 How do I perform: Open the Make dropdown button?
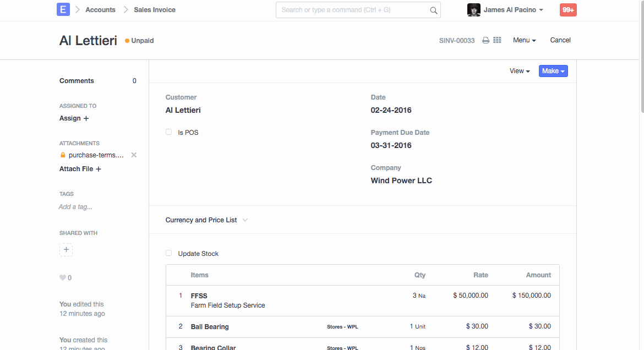553,71
